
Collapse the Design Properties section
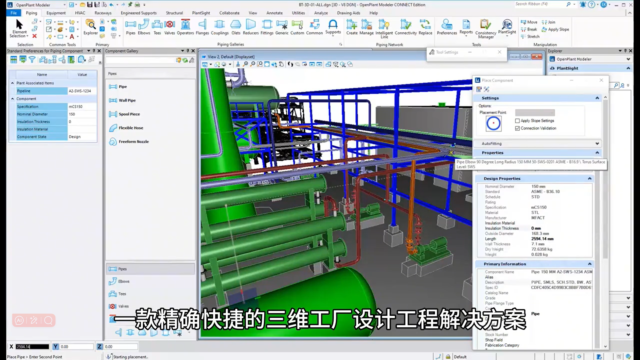[x=589, y=179]
